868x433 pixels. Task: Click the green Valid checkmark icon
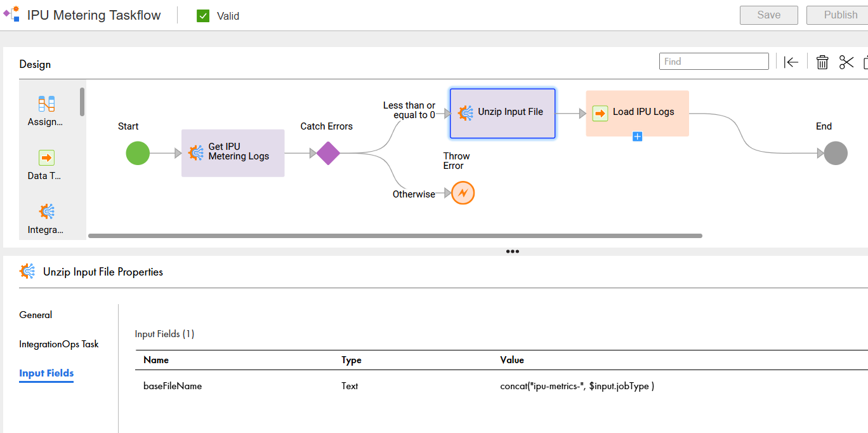pyautogui.click(x=203, y=16)
